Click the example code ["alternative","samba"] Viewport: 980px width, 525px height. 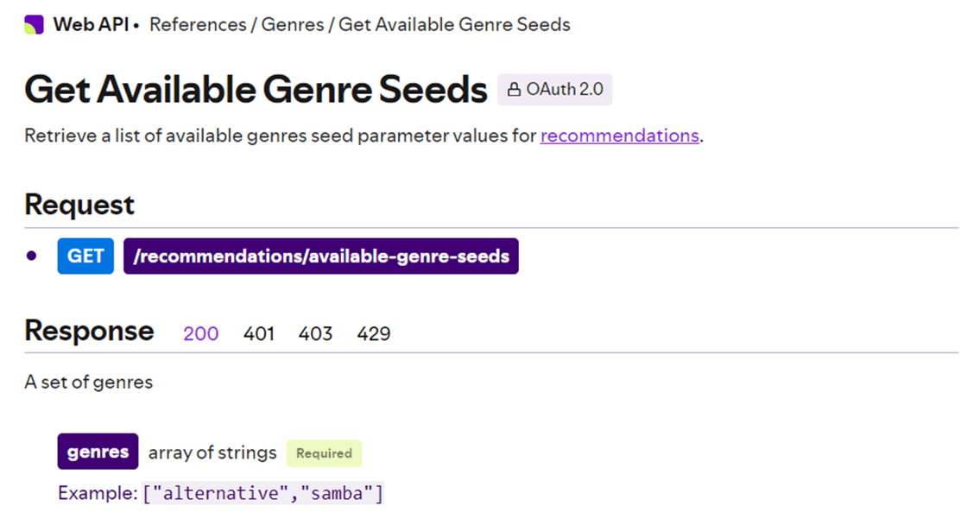[262, 494]
